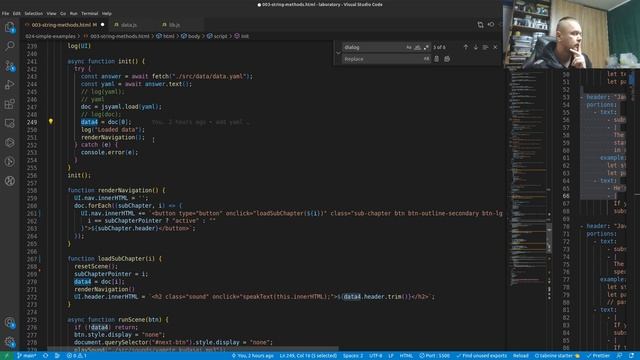Click the main branch in status bar

(27, 356)
